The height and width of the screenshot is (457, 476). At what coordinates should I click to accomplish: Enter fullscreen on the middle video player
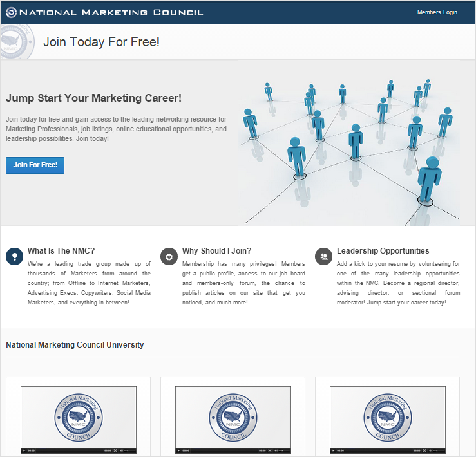click(x=269, y=451)
